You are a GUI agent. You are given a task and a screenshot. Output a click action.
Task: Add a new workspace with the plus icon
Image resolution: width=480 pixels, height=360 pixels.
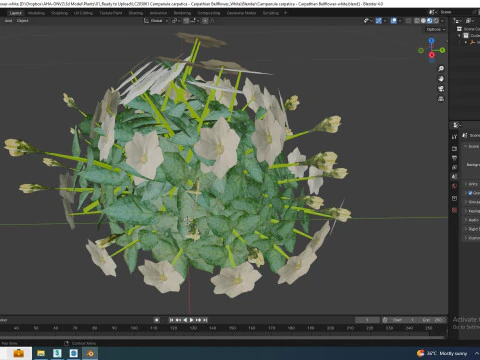pyautogui.click(x=285, y=13)
